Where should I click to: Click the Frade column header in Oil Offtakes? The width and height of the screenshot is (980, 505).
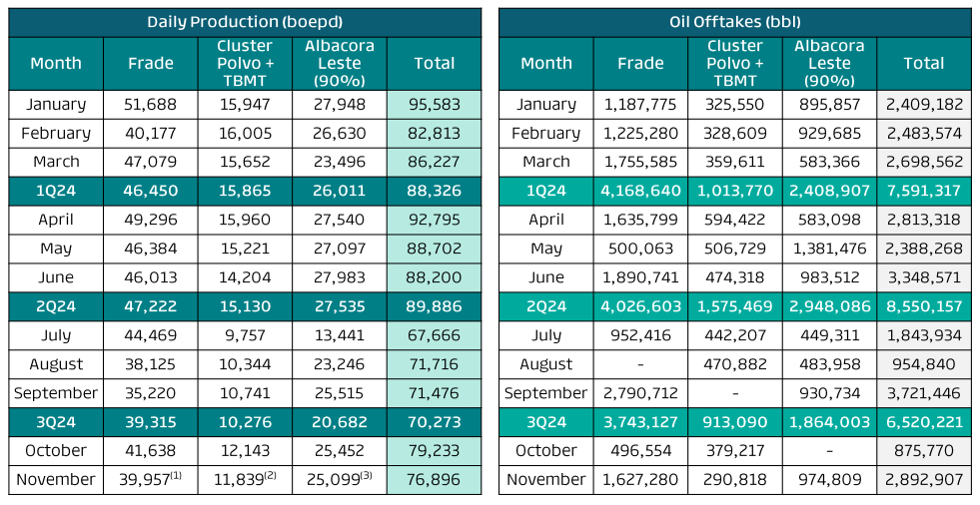tap(640, 63)
